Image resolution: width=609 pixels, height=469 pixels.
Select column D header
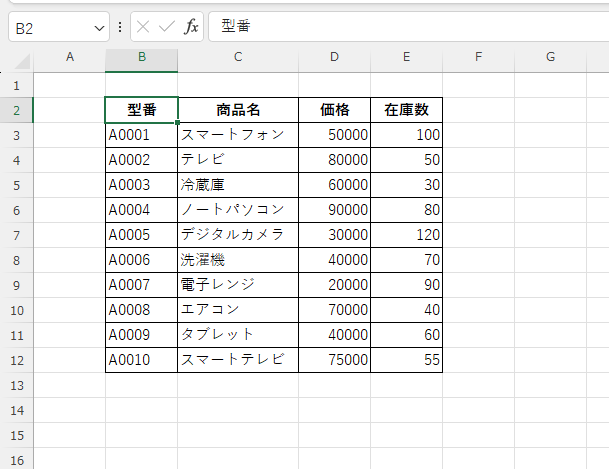pos(334,57)
